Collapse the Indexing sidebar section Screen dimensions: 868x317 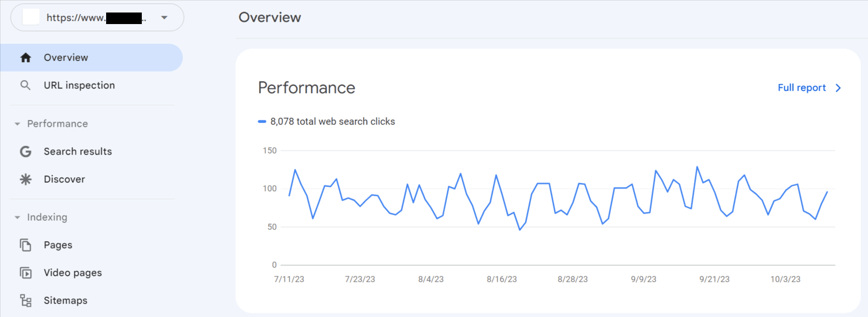17,217
